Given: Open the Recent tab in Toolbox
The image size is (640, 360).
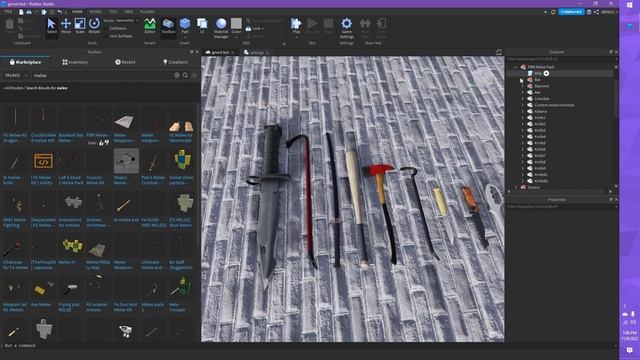Looking at the screenshot, I should 125,62.
